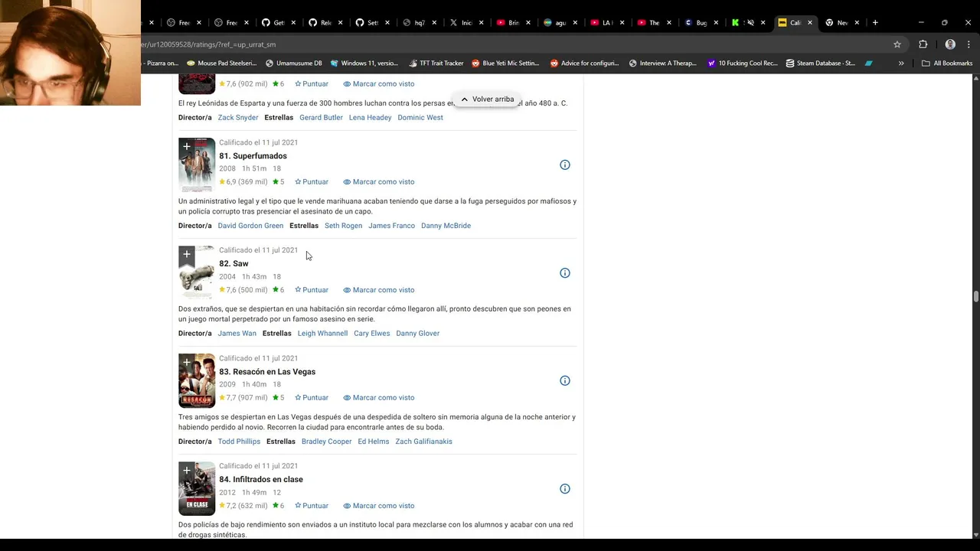Rate Saw with Puntuar
This screenshot has width=980, height=551.
click(312, 290)
